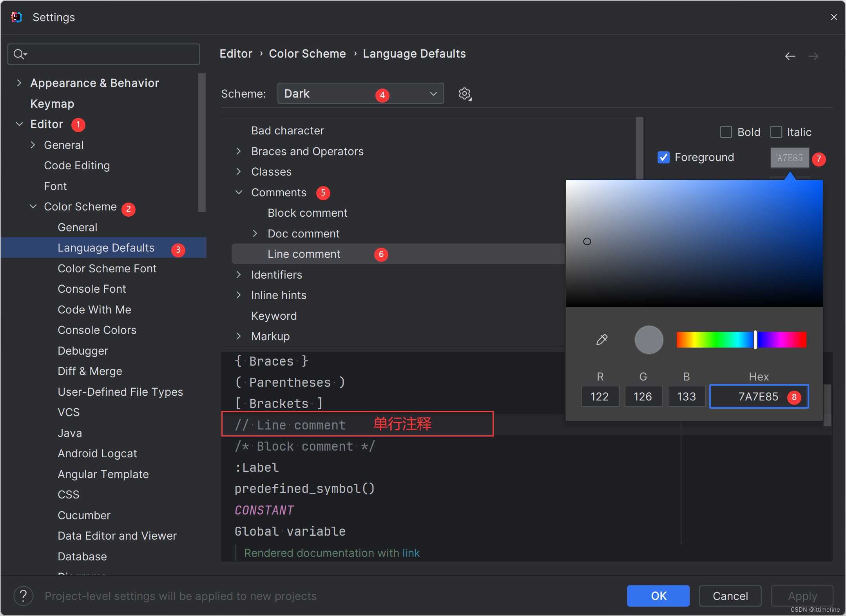Screen dimensions: 846x616
Task: Open Font settings page
Action: [x=55, y=186]
